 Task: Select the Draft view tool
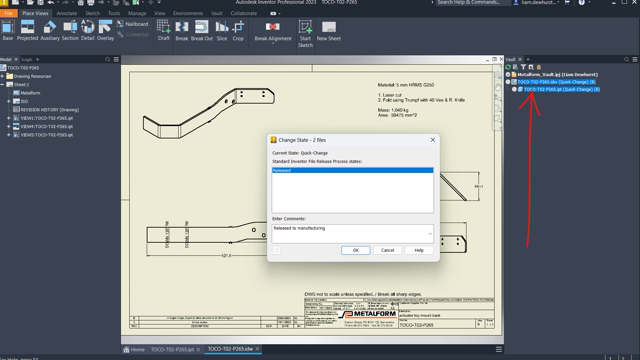pyautogui.click(x=163, y=31)
